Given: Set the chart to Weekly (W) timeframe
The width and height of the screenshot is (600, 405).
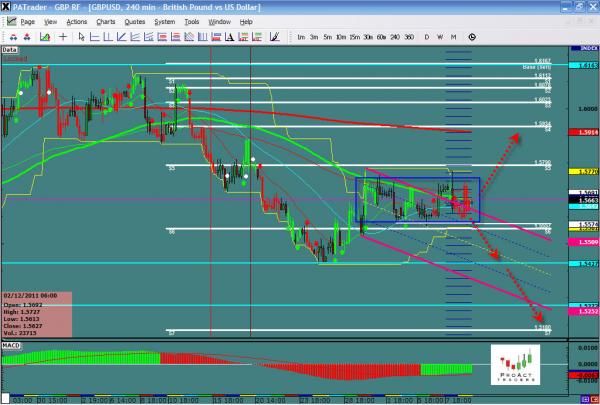Looking at the screenshot, I should (440, 37).
